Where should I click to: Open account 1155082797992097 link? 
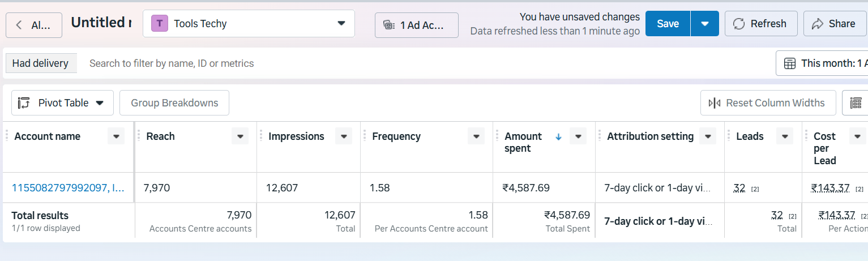[68, 188]
